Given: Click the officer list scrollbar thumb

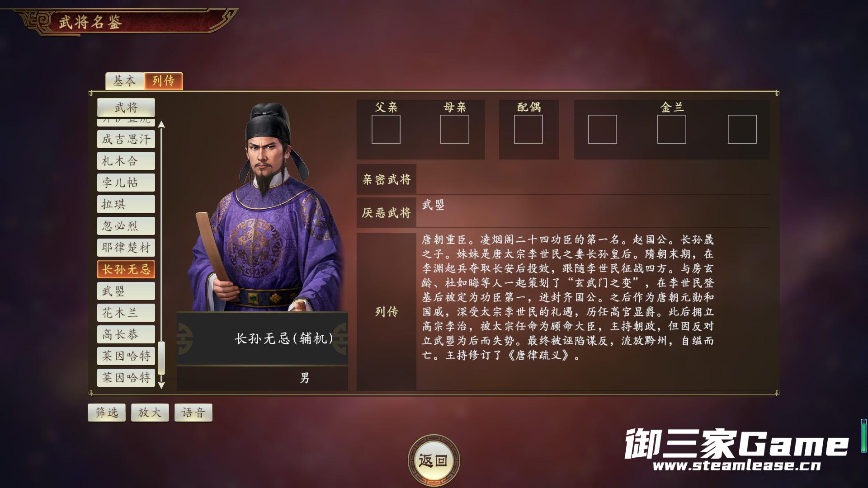Looking at the screenshot, I should (x=161, y=358).
